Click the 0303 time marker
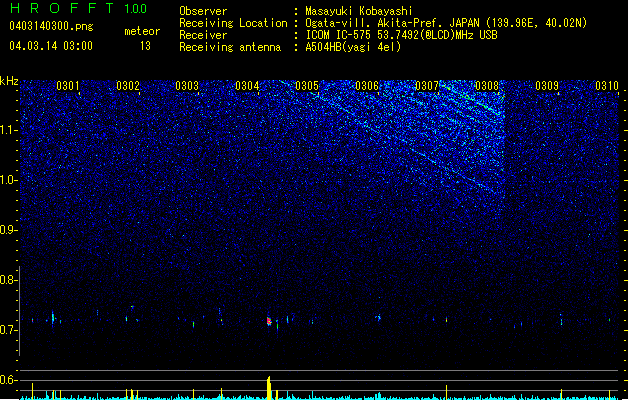 click(187, 86)
